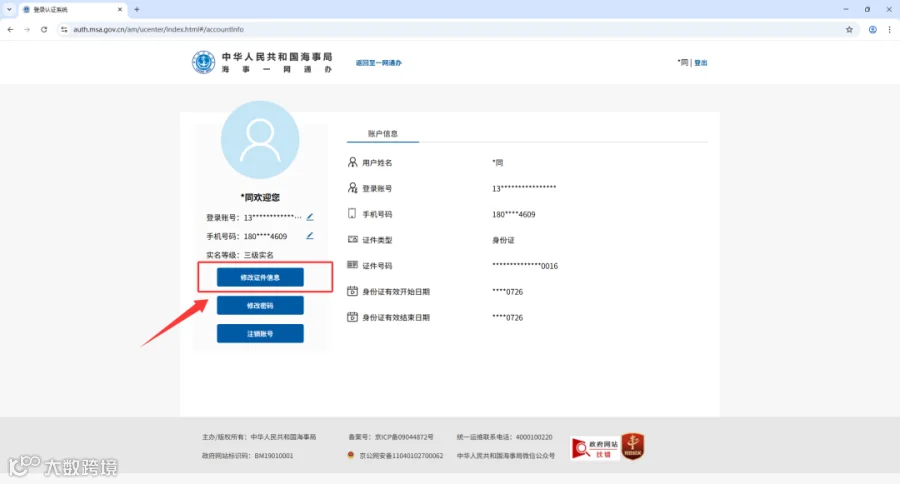Click the 身份证有效开始日期 calendar icon
This screenshot has height=484, width=900.
[352, 291]
